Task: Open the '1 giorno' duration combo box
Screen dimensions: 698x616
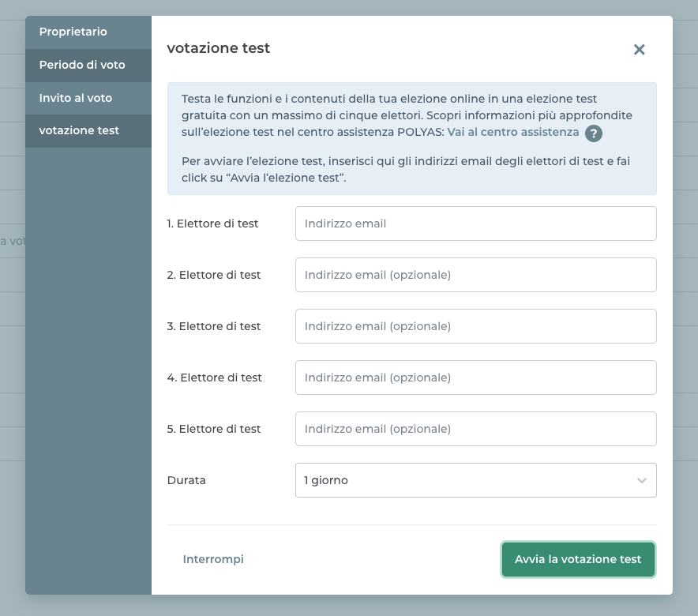Action: pyautogui.click(x=466, y=480)
